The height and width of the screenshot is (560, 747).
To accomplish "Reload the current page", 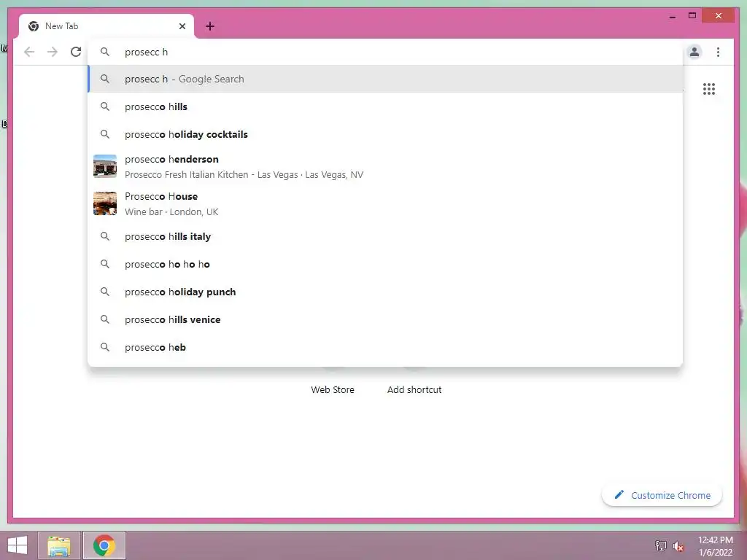I will (x=76, y=52).
